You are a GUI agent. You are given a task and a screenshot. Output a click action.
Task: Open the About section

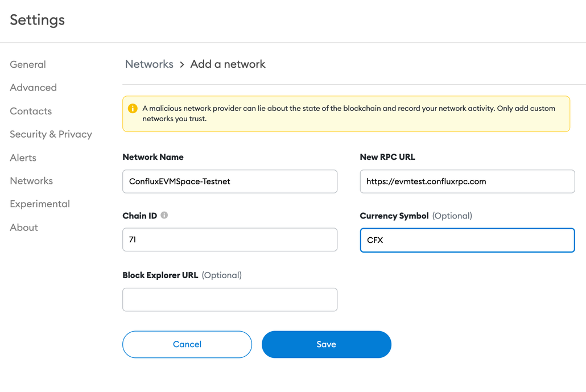click(x=23, y=227)
